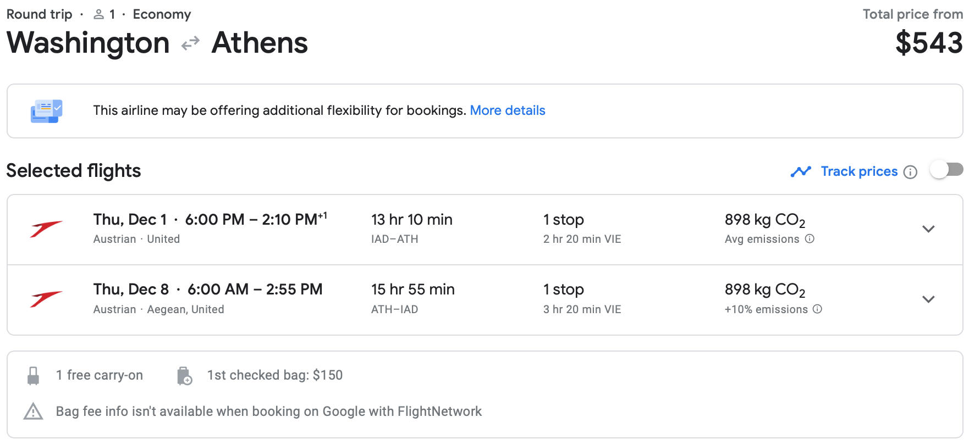Click the Track prices graph icon

click(x=801, y=172)
